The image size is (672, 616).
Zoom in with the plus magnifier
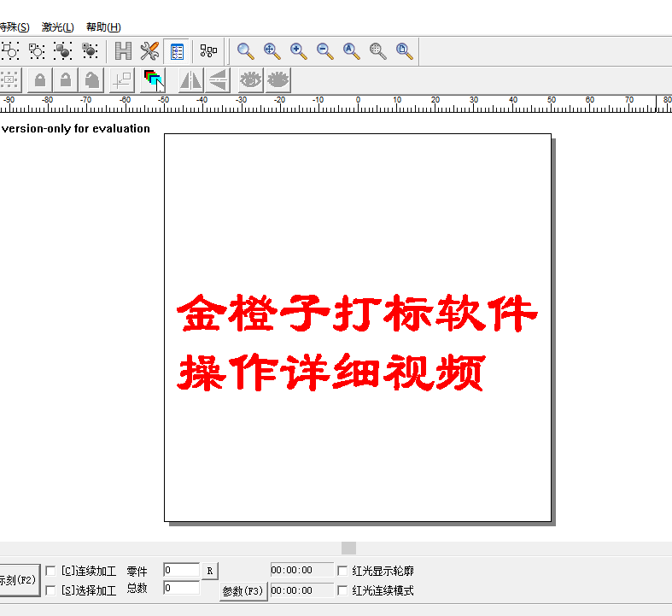tap(298, 51)
